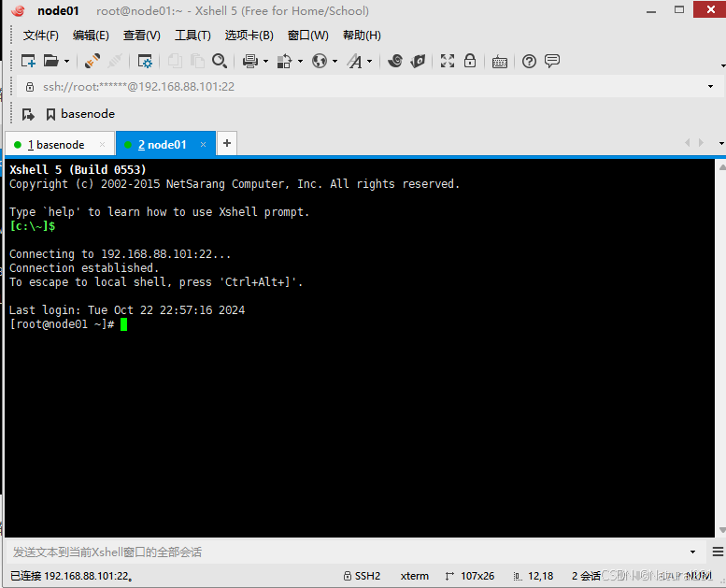
Task: Expand the globe encoding dropdown arrow
Action: pos(335,61)
